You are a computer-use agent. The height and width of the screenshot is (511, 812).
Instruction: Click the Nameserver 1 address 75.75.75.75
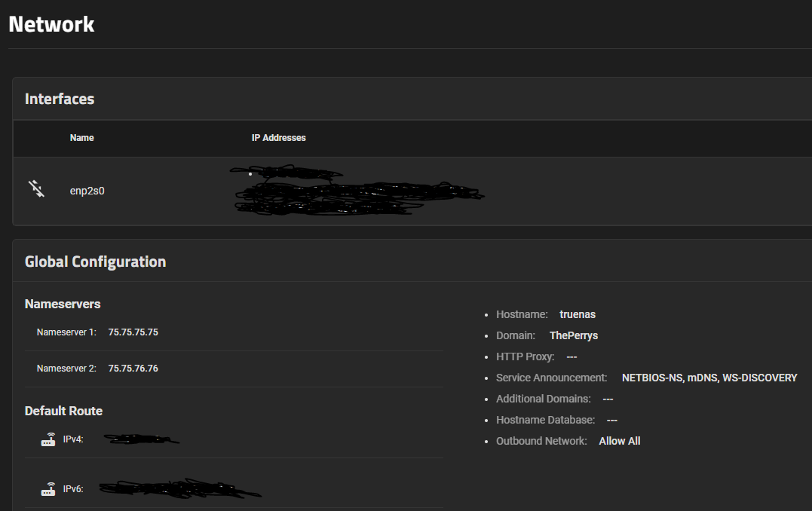pos(133,332)
